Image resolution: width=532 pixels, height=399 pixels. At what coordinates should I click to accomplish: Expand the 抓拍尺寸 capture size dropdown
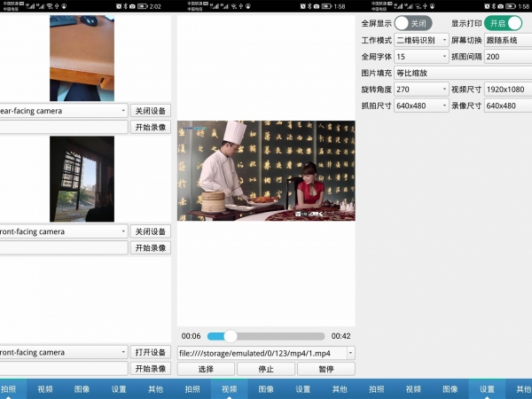coord(421,106)
